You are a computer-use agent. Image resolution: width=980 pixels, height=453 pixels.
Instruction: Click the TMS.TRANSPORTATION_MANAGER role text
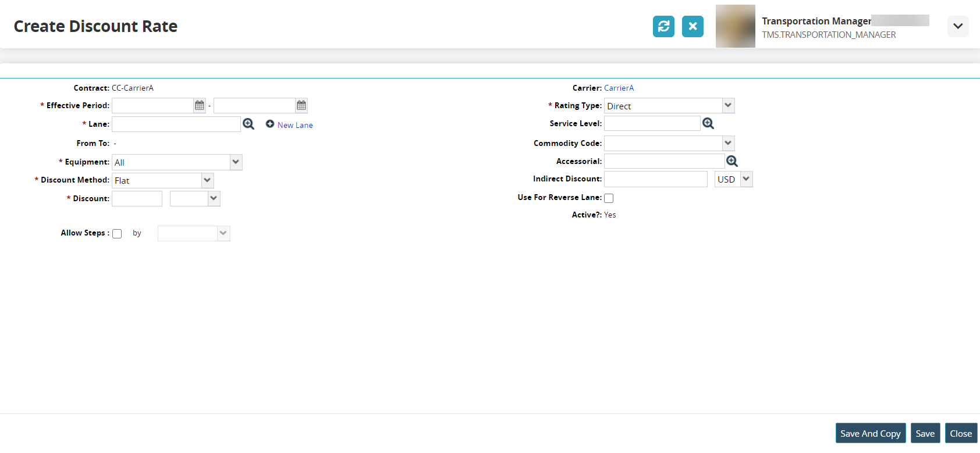coord(829,35)
